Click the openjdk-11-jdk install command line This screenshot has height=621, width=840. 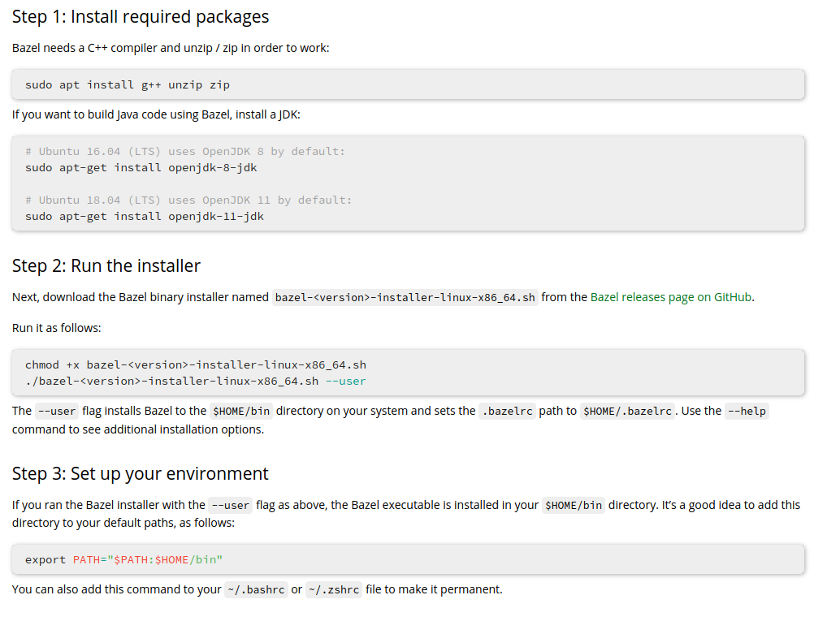tap(145, 217)
